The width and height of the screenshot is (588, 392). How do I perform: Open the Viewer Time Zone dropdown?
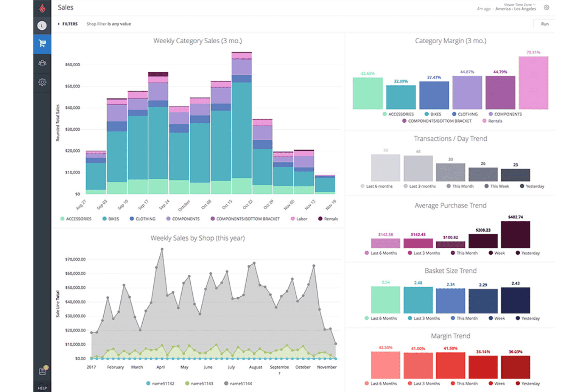(x=519, y=5)
